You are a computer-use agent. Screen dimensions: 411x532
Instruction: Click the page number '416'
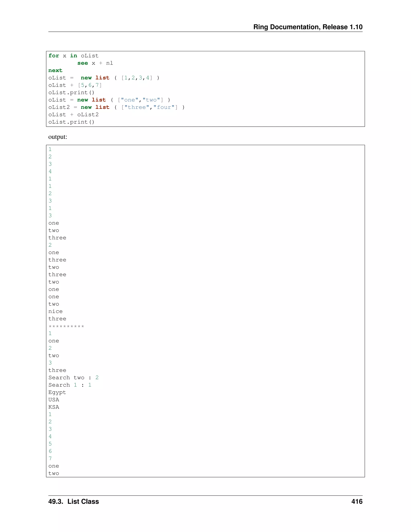click(x=357, y=501)
